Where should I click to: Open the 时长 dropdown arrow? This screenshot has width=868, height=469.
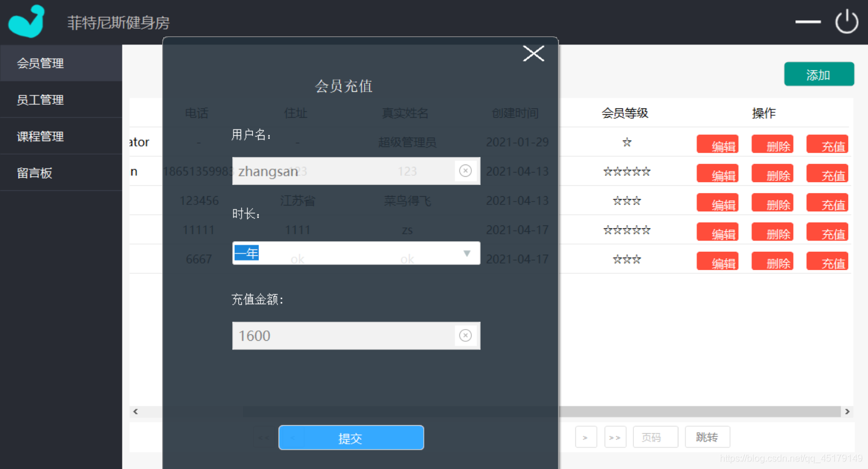pos(467,254)
